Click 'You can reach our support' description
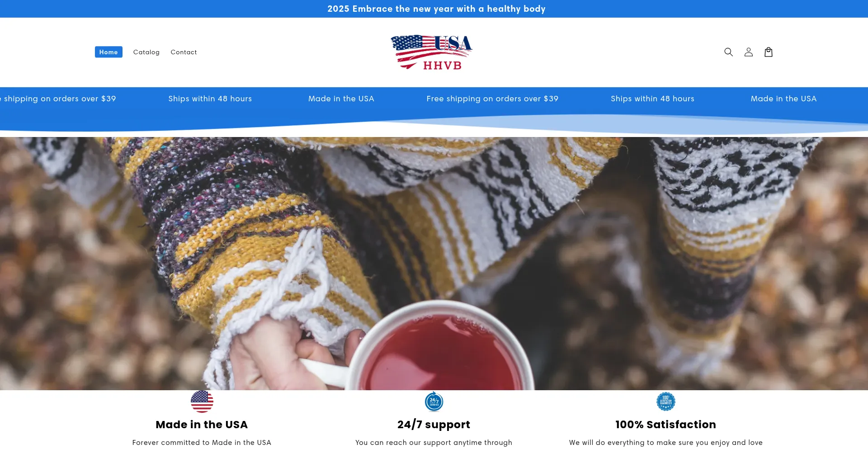This screenshot has width=868, height=449. coord(434,443)
